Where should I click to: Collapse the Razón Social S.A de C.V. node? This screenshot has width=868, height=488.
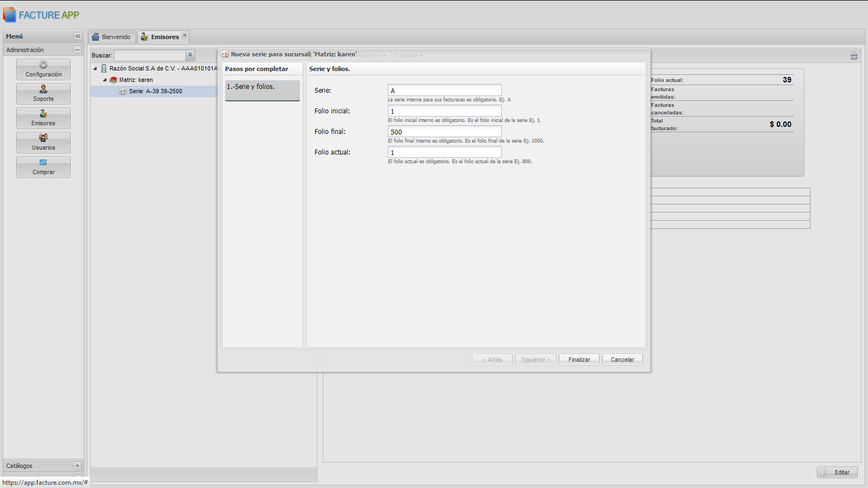95,68
